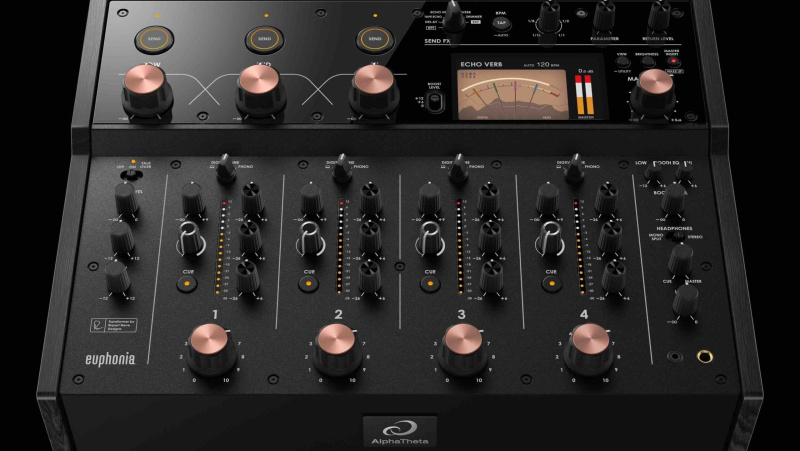Click the PARAMETER knob
Image resolution: width=800 pixels, height=451 pixels.
click(604, 15)
